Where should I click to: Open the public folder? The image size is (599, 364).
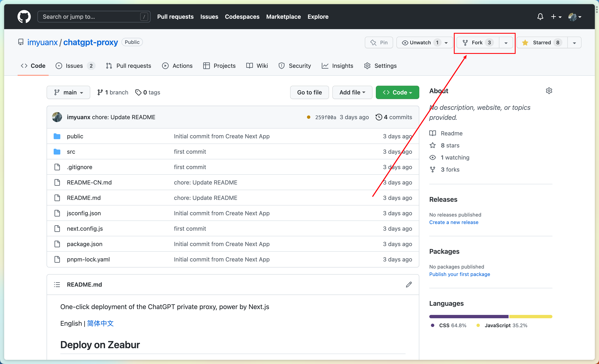point(75,136)
